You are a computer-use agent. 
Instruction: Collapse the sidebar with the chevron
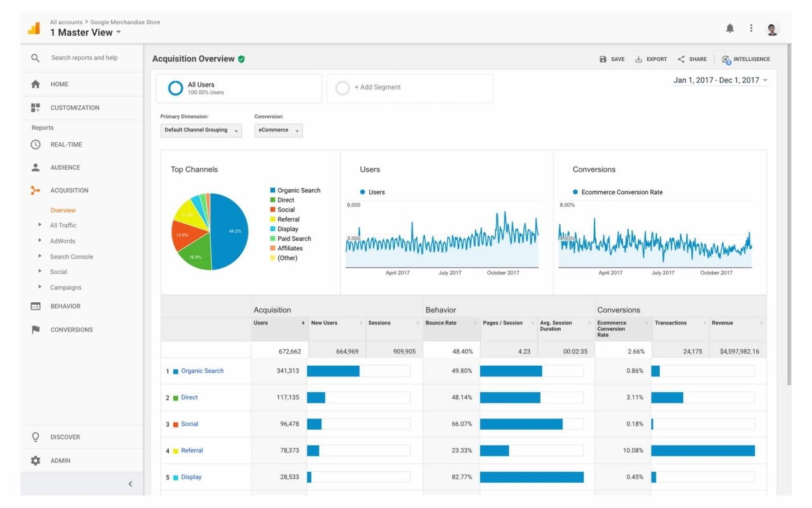[131, 484]
